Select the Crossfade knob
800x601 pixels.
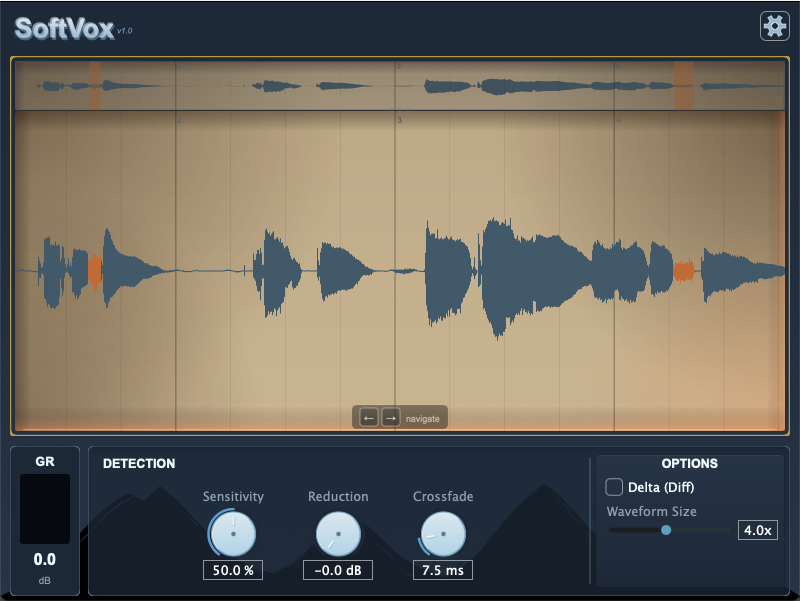click(442, 535)
